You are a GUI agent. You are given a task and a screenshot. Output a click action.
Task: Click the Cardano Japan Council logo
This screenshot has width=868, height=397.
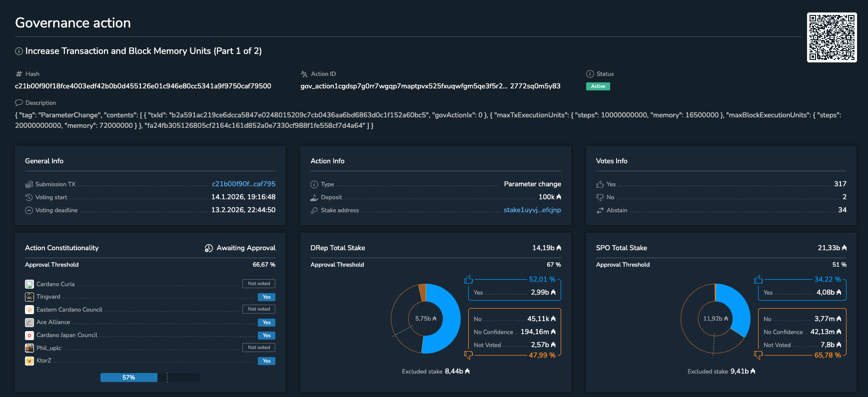click(x=29, y=335)
